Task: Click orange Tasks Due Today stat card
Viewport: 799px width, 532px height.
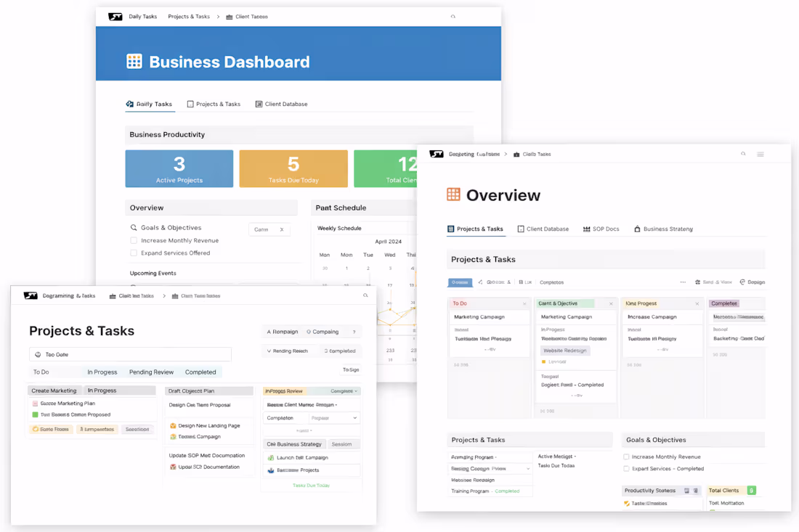Action: (x=293, y=168)
